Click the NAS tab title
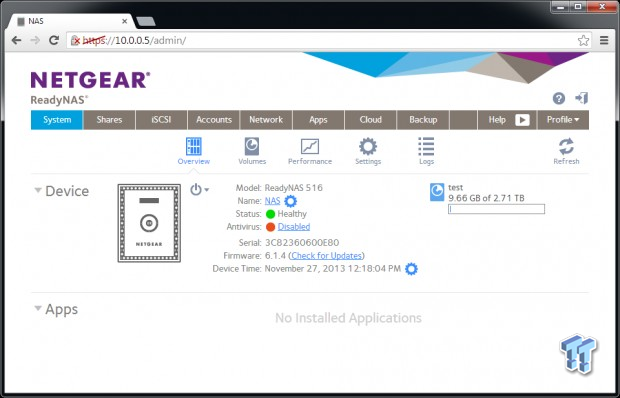Image resolution: width=620 pixels, height=398 pixels. [x=36, y=21]
